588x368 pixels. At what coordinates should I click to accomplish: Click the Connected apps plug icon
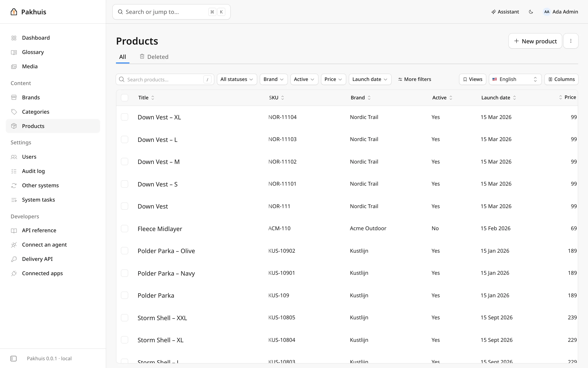[14, 273]
